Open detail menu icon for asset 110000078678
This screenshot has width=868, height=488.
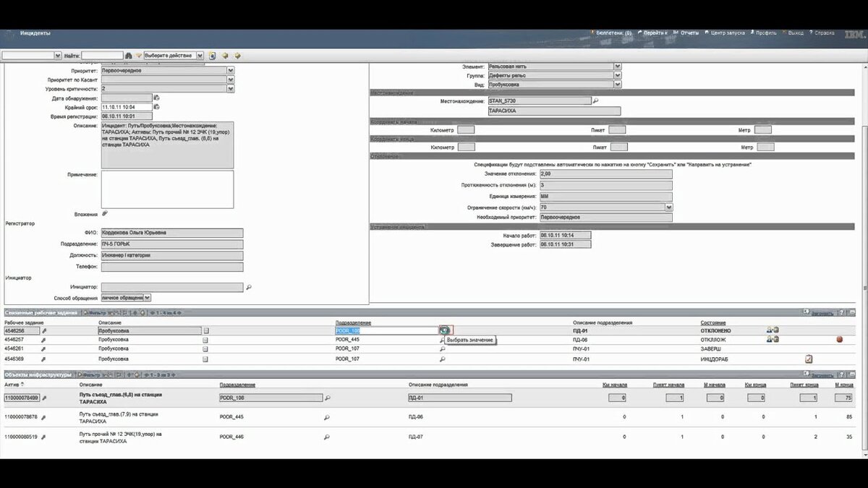pos(43,417)
